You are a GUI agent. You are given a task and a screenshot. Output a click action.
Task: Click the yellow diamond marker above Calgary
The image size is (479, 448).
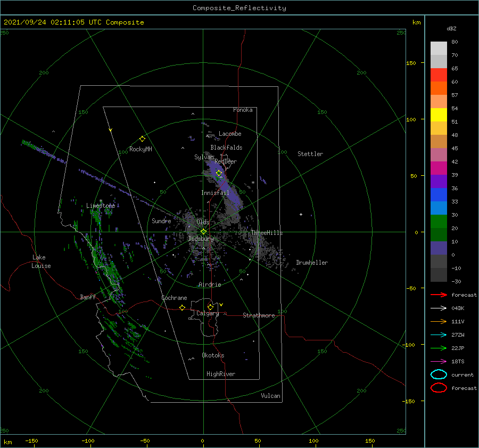(x=210, y=307)
